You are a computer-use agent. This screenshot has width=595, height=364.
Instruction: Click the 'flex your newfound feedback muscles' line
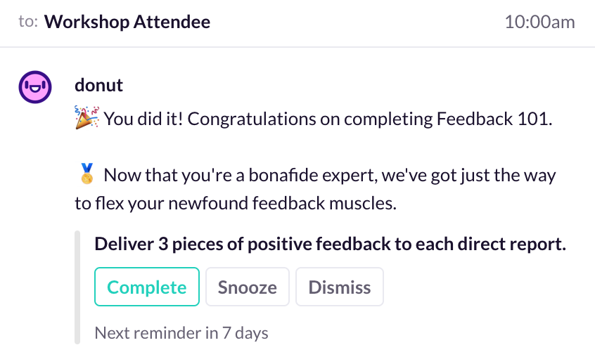pos(236,203)
